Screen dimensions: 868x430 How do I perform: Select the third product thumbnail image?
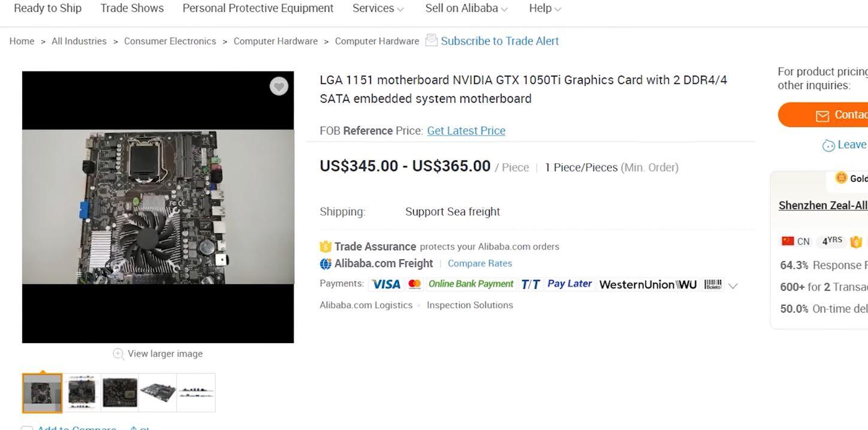(120, 393)
